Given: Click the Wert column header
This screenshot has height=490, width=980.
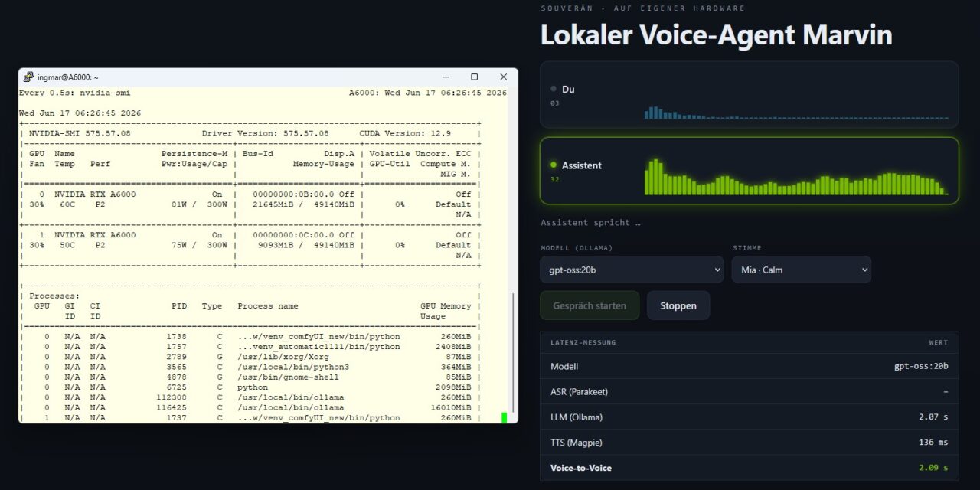Looking at the screenshot, I should click(939, 342).
